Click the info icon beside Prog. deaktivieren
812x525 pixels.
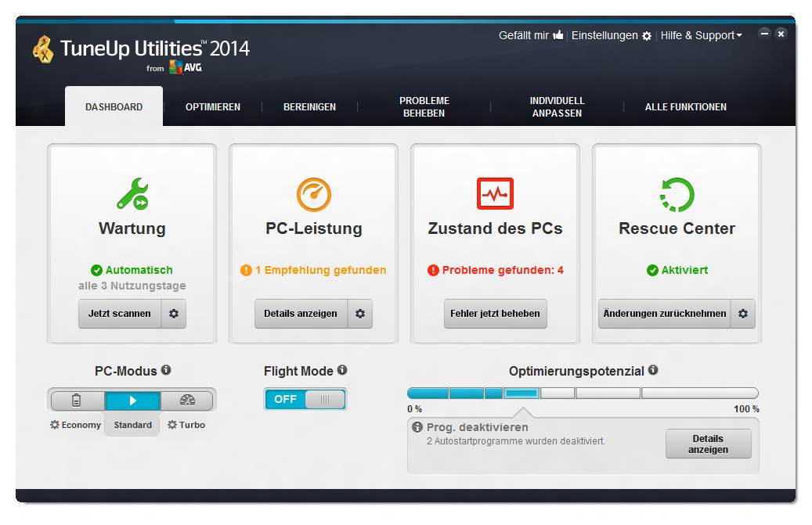point(417,427)
